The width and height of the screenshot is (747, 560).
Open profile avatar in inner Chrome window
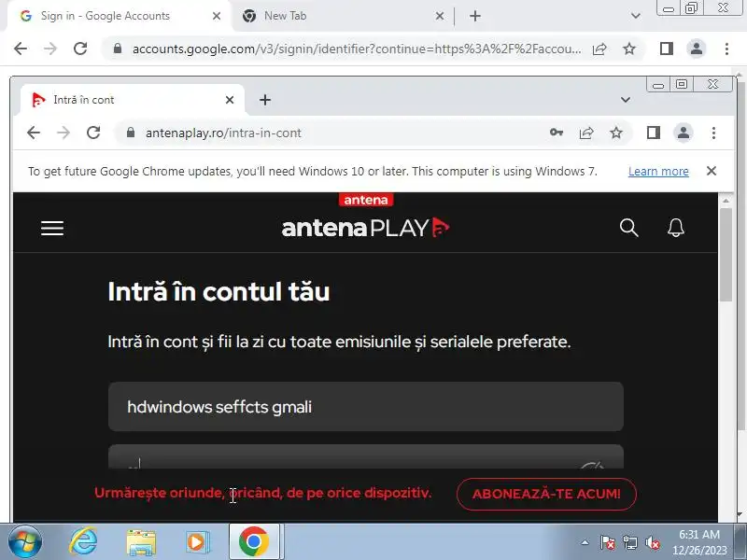click(684, 133)
